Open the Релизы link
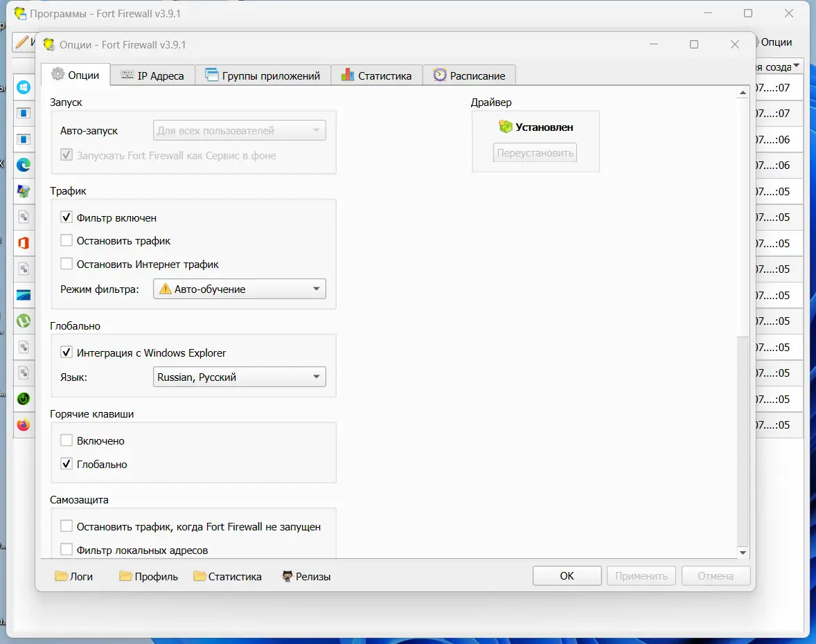The image size is (816, 644). click(x=307, y=576)
